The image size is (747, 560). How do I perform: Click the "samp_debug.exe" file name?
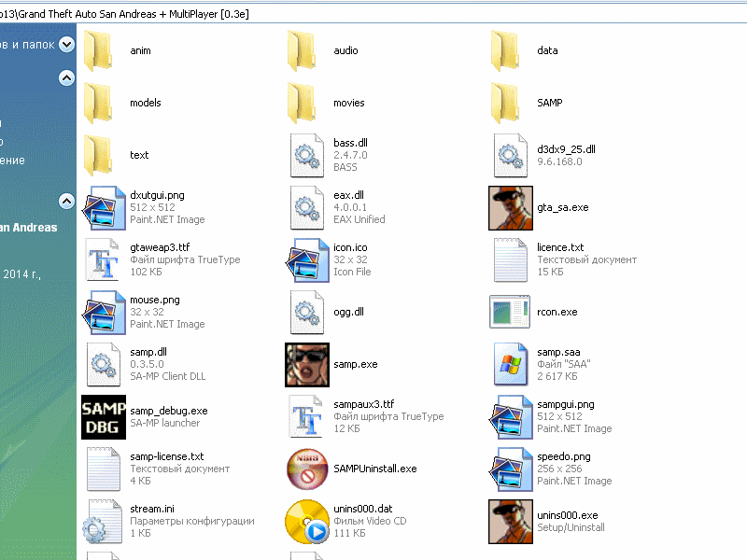click(x=169, y=411)
